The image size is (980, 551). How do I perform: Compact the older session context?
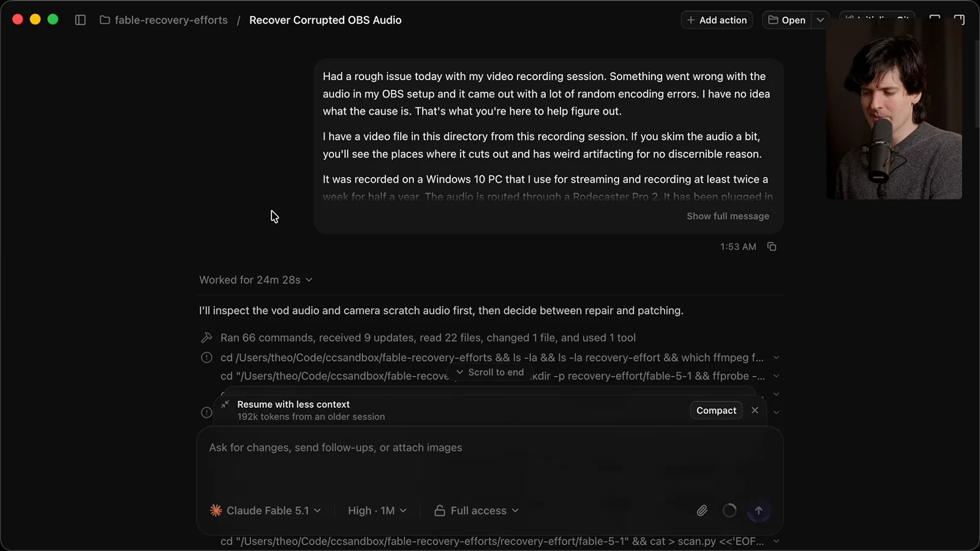click(x=716, y=410)
